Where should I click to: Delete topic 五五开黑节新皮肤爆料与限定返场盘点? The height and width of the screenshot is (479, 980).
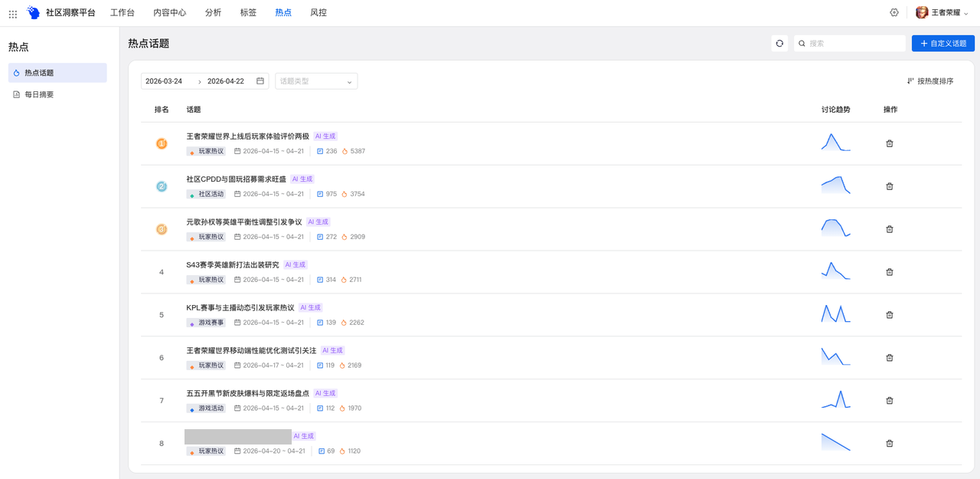(890, 401)
